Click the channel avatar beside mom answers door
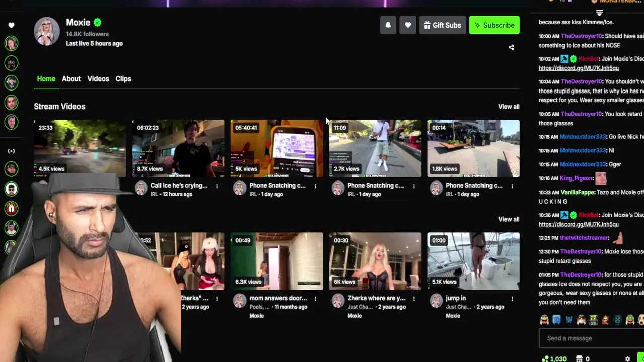The image size is (644, 362). click(x=239, y=301)
